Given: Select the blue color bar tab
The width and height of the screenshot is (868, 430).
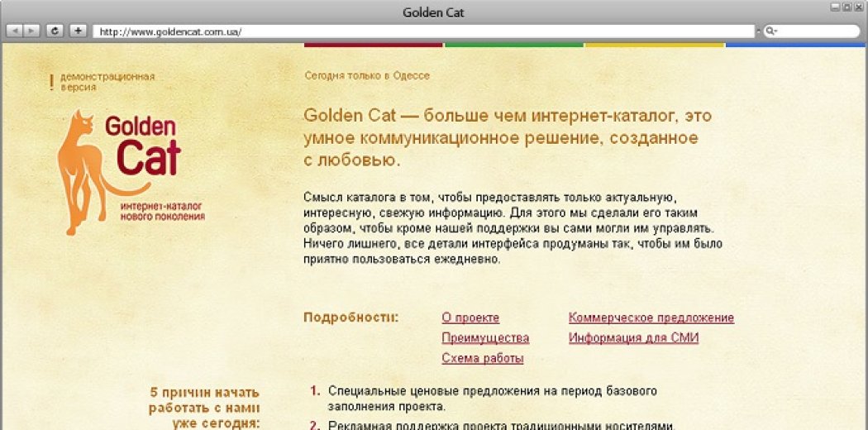Looking at the screenshot, I should [x=795, y=45].
